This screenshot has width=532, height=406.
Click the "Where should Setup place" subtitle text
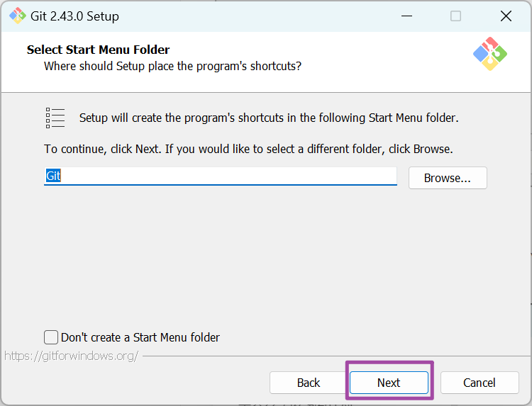pos(172,66)
